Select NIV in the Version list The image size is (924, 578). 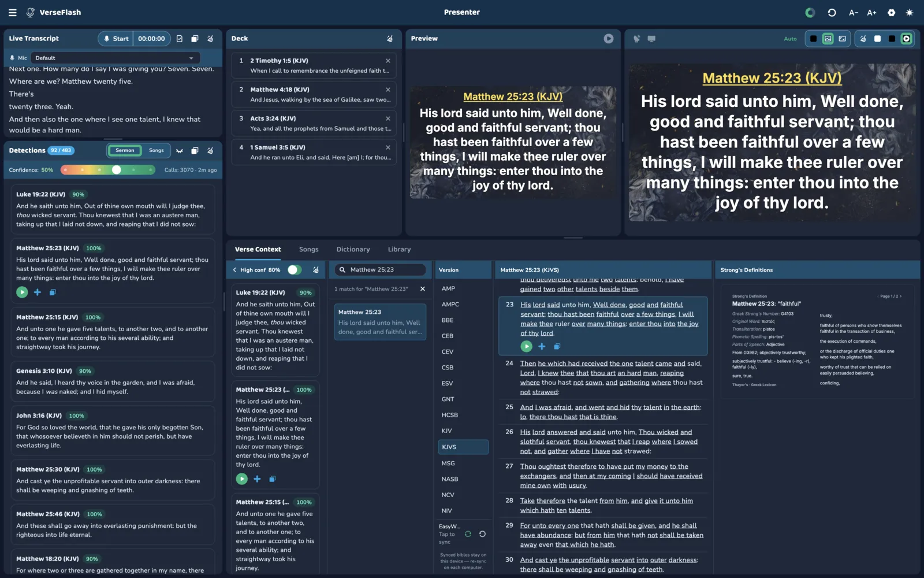tap(463, 510)
